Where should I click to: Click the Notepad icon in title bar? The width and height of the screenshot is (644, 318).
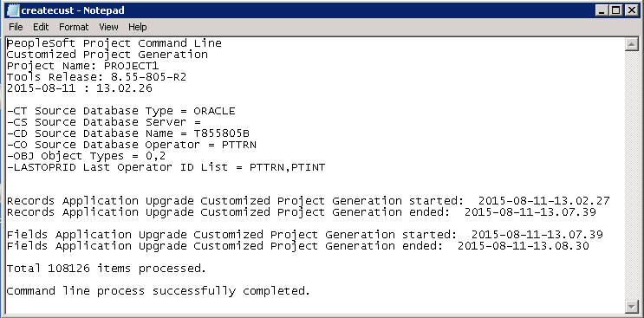(x=13, y=10)
